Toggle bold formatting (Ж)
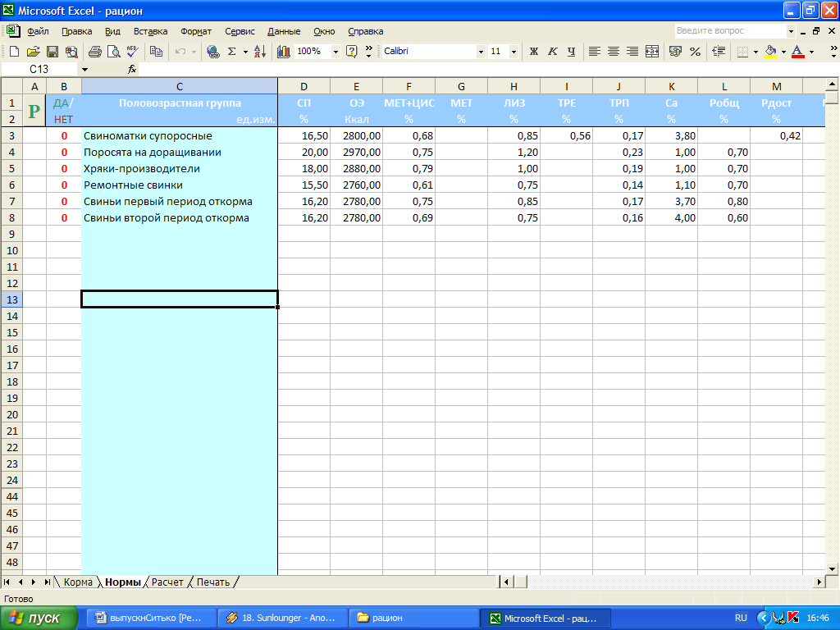This screenshot has height=630, width=840. [x=534, y=52]
